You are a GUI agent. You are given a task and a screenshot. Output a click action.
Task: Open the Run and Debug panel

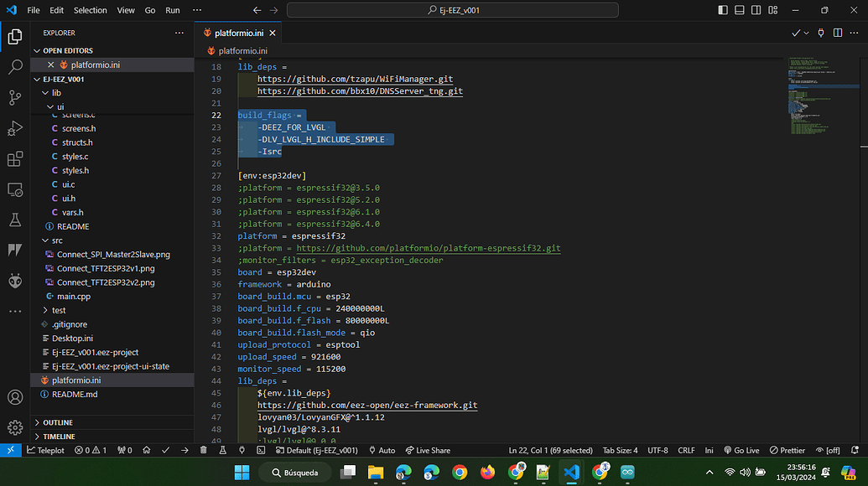[14, 128]
